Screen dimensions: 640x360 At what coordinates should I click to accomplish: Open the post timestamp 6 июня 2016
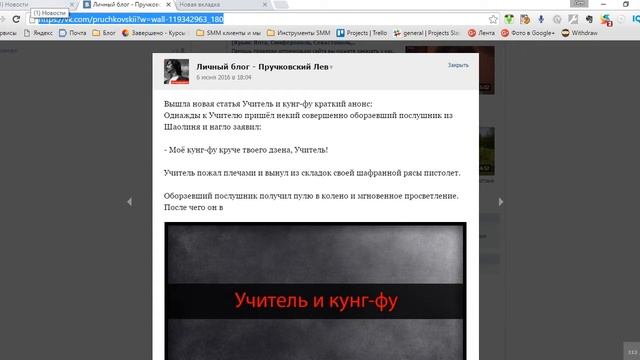pyautogui.click(x=224, y=78)
